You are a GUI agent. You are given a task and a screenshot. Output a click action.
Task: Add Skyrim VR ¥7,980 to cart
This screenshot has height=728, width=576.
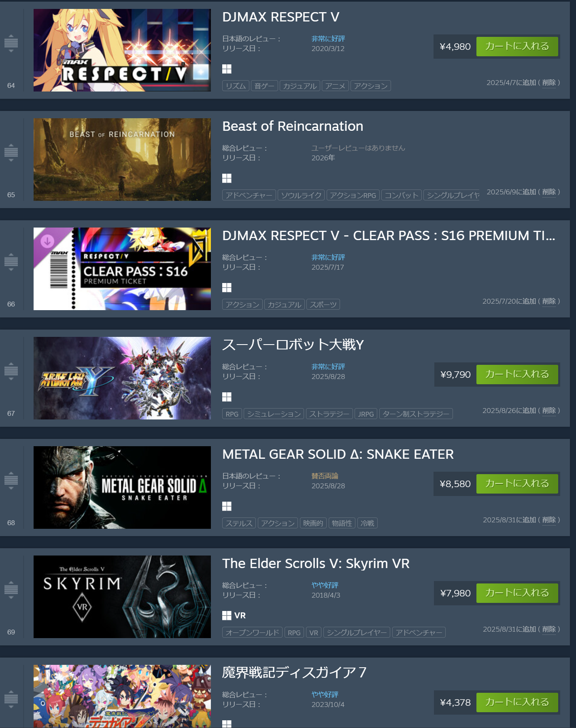click(517, 593)
